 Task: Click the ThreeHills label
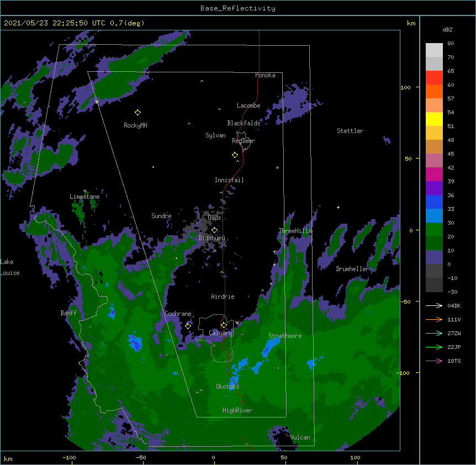tap(295, 231)
